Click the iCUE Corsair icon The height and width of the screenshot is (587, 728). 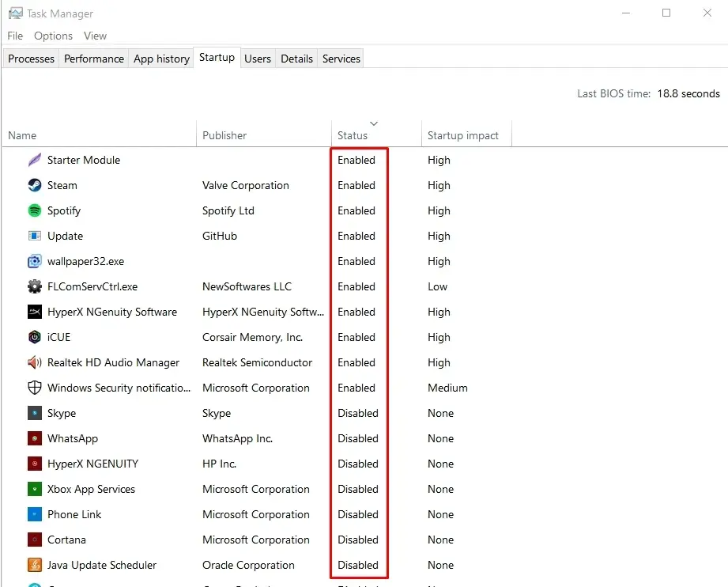point(34,337)
